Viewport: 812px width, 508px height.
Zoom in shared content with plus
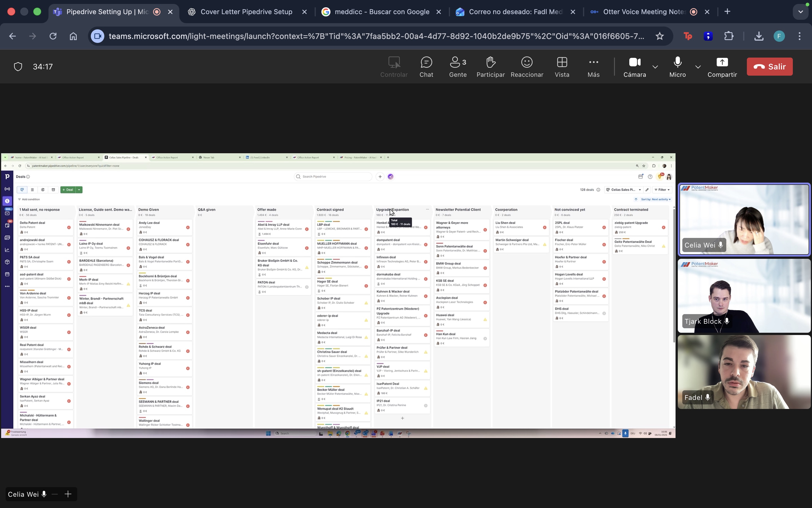coord(68,494)
